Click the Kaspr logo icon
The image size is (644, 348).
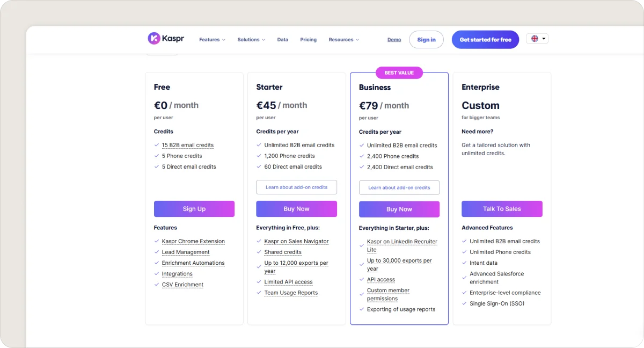point(154,39)
